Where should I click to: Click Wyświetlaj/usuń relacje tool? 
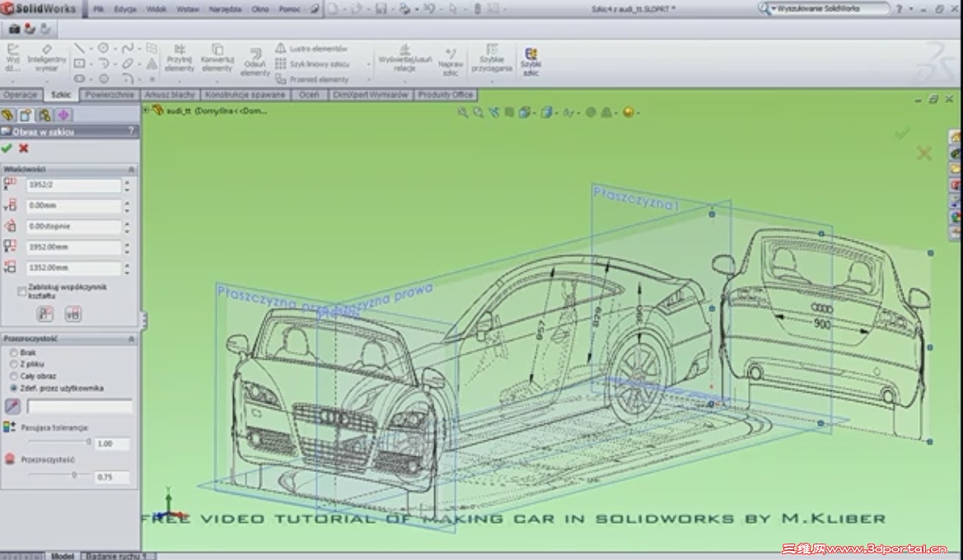404,58
